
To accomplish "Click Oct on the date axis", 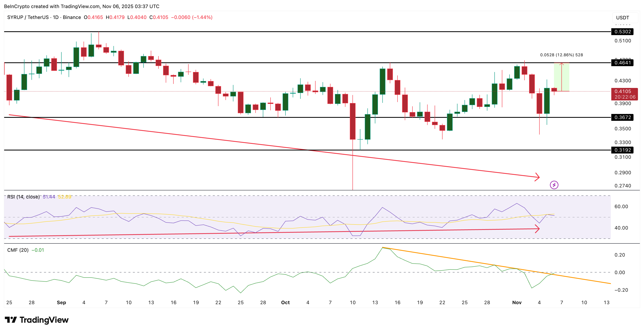I will (285, 303).
